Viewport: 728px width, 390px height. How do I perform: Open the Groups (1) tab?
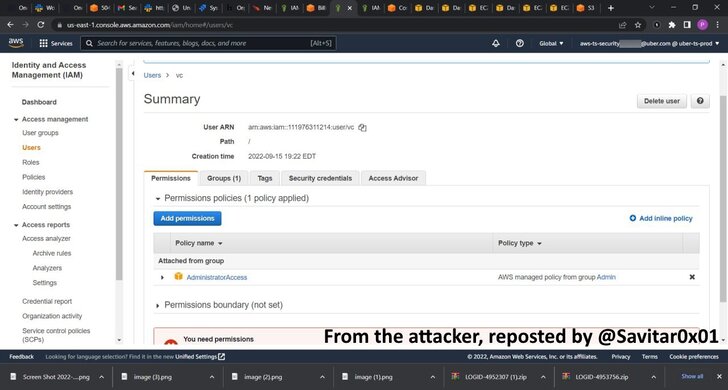point(224,178)
